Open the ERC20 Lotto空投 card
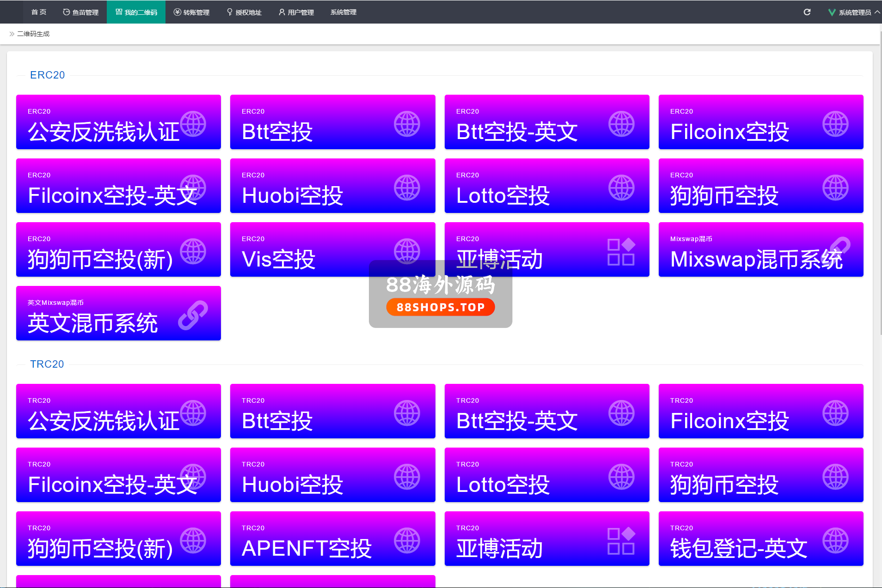Image resolution: width=882 pixels, height=588 pixels. click(x=546, y=186)
